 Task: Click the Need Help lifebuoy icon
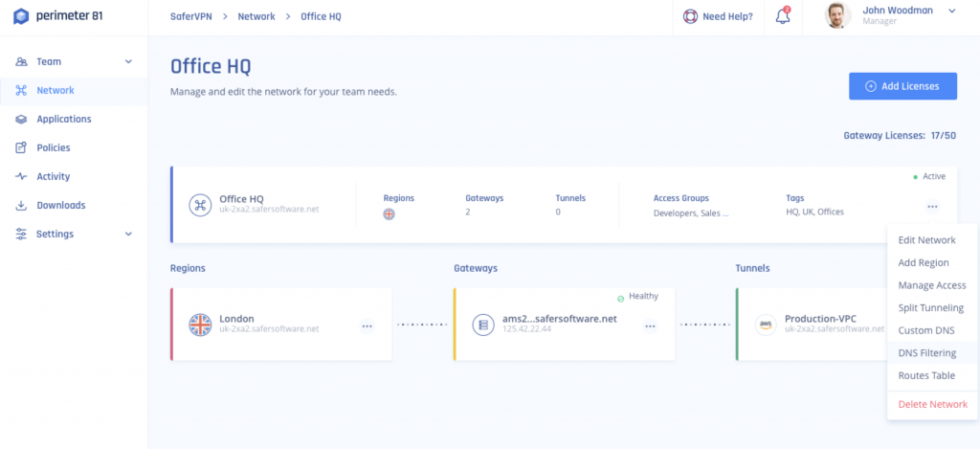pos(690,16)
